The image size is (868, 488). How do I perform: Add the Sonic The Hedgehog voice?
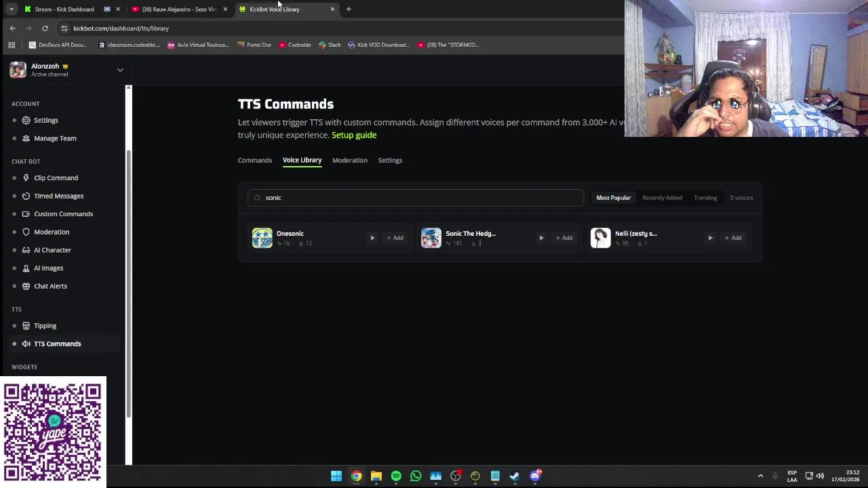pos(564,238)
